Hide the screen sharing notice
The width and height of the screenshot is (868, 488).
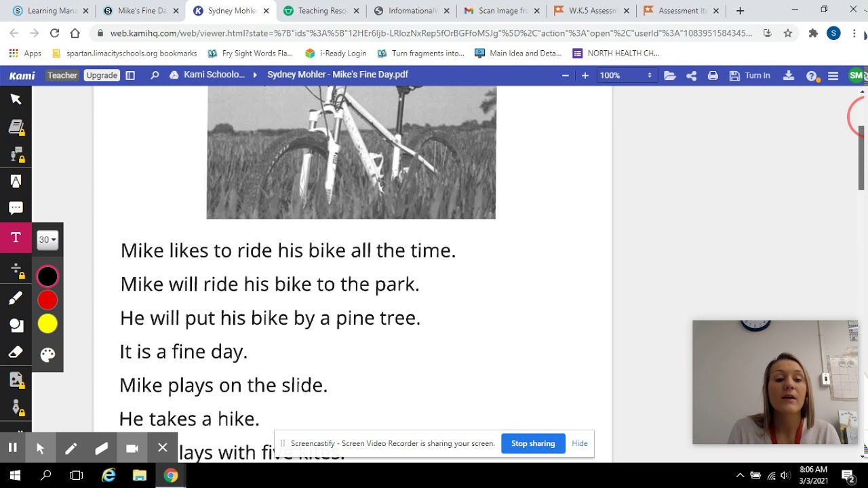tap(580, 443)
